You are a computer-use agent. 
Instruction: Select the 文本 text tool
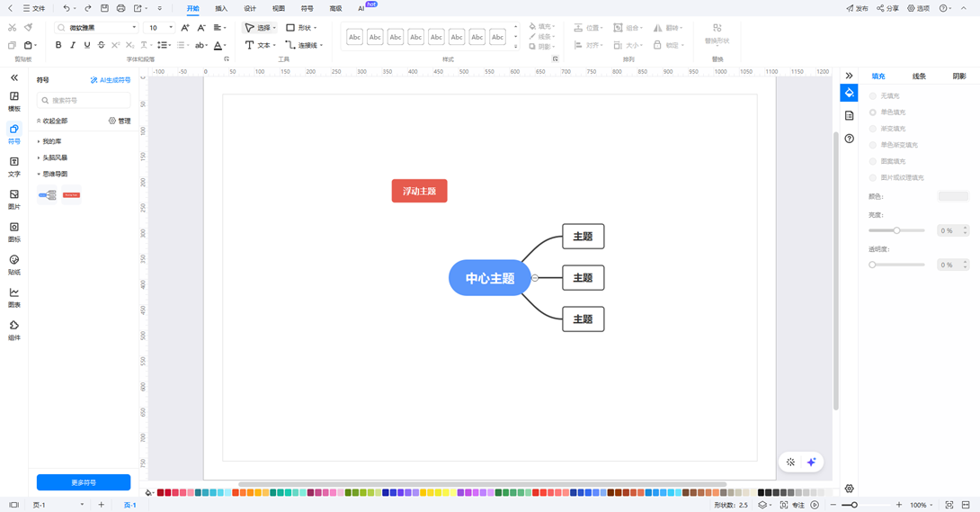pyautogui.click(x=259, y=45)
